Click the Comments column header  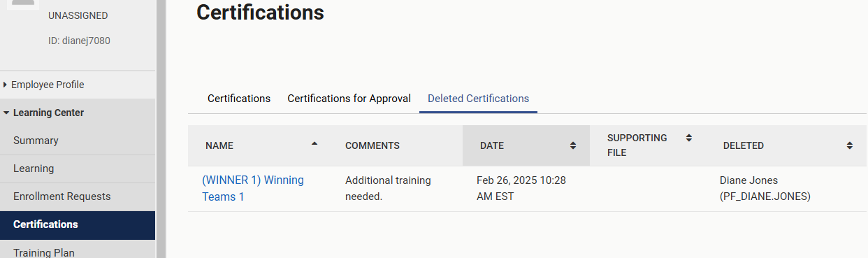tap(372, 145)
